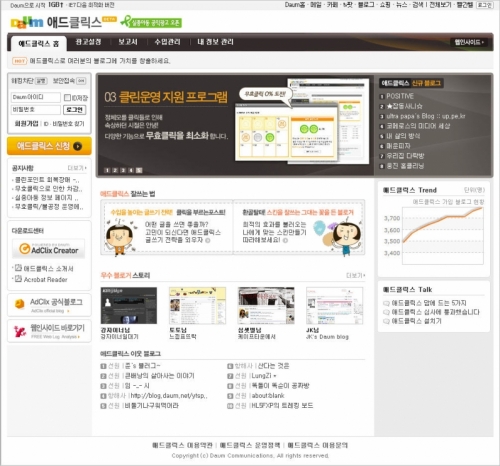This screenshot has width=500, height=466.
Task: Open the 보고서 tab
Action: point(128,42)
